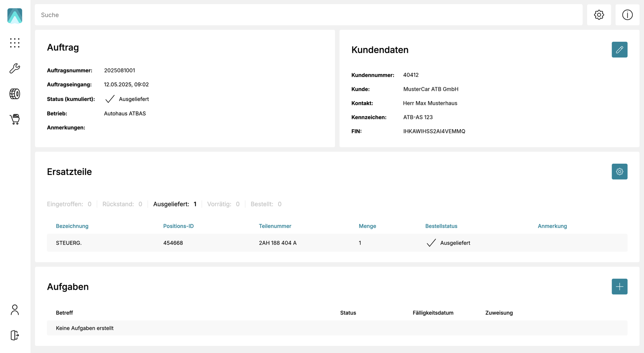Image resolution: width=644 pixels, height=353 pixels.
Task: Edit Kundendaten using the pencil icon
Action: point(619,49)
